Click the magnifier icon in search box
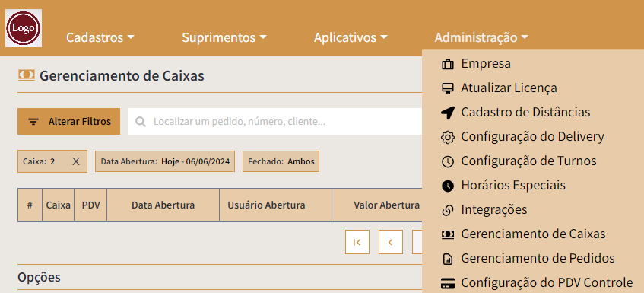 pos(141,122)
